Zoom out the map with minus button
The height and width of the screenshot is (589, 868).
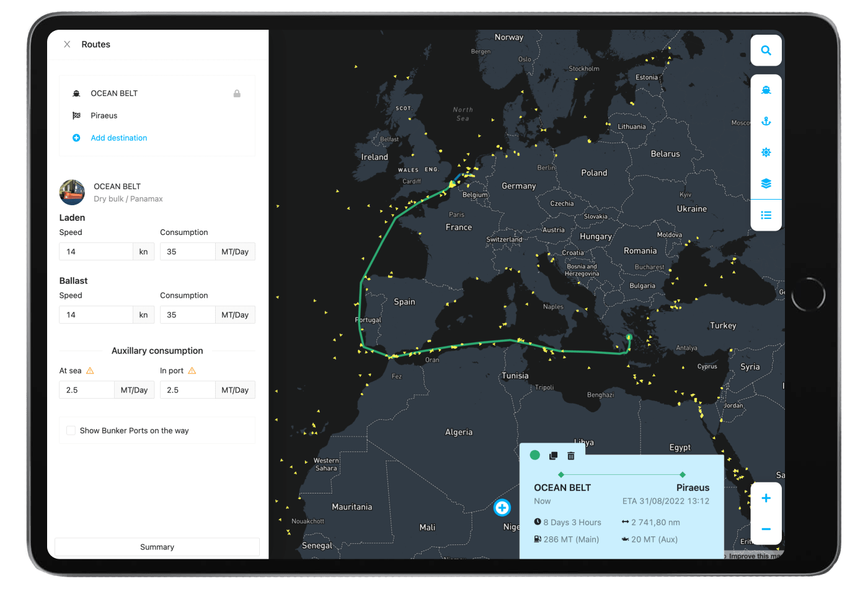click(766, 529)
